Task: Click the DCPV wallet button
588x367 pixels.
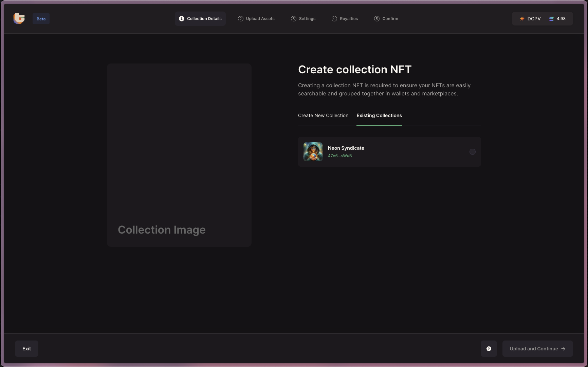Action: [x=530, y=19]
